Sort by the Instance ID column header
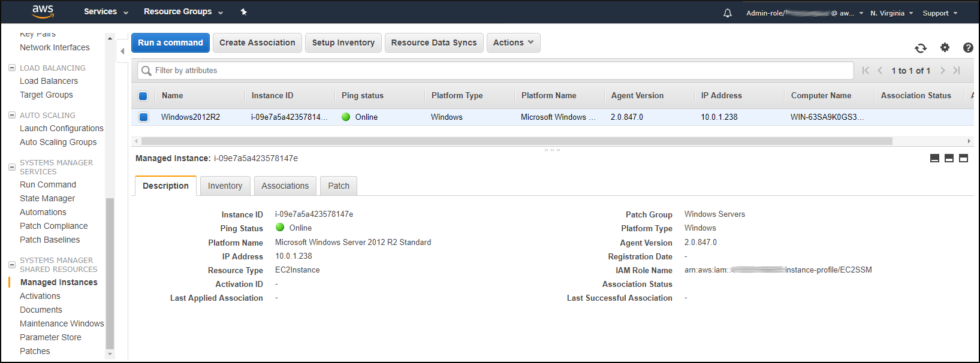The width and height of the screenshot is (980, 363). 272,96
